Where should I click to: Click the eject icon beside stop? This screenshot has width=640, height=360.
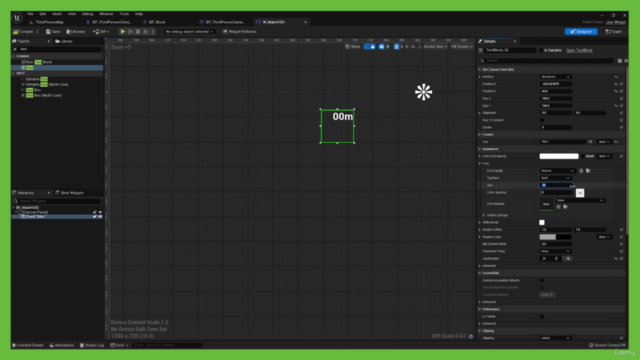click(x=145, y=31)
